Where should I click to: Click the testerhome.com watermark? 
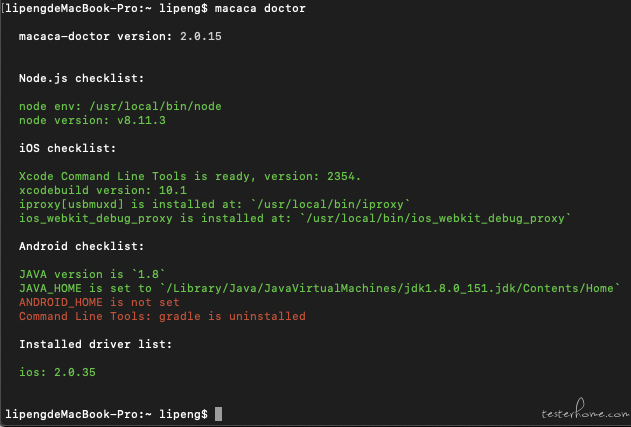pos(585,410)
